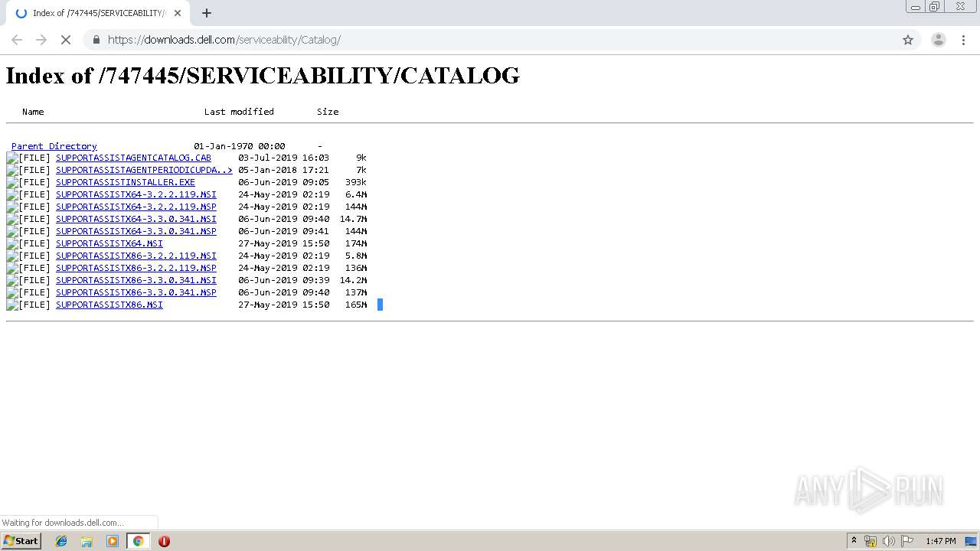
Task: Open Chrome's three-dot menu
Action: point(963,40)
